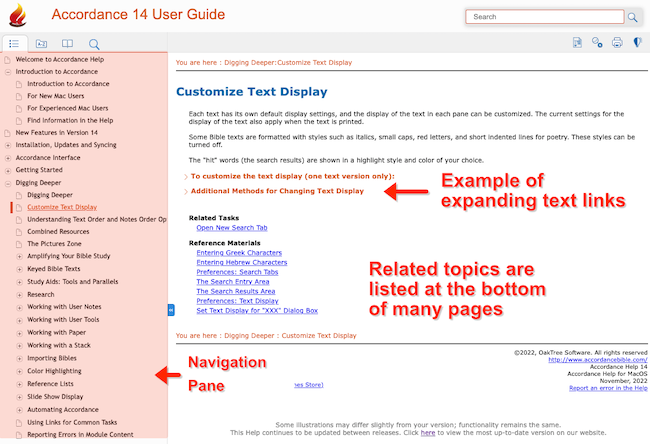The image size is (650, 444).
Task: Collapse the navigation pane with the blue handle
Action: (171, 311)
